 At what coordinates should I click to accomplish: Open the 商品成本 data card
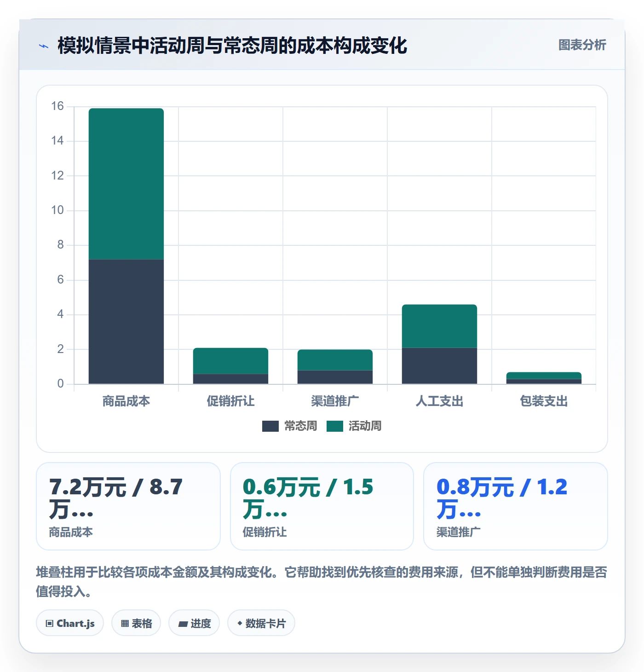128,506
